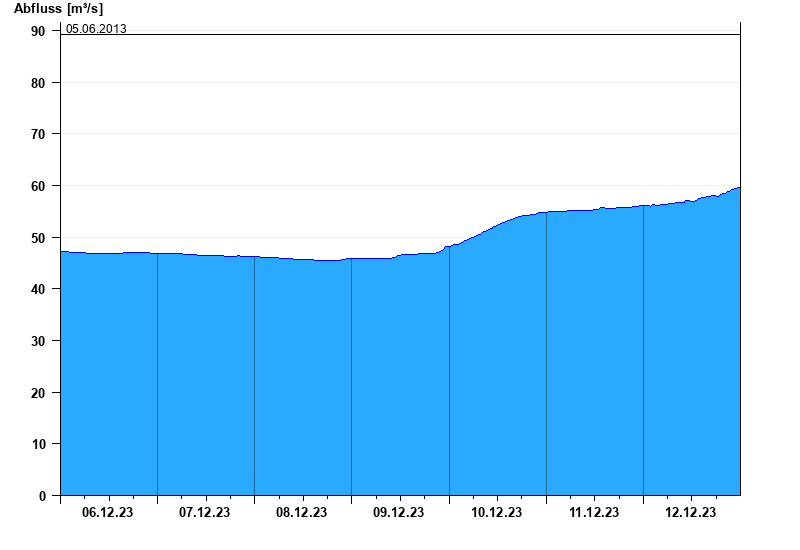800x550 pixels.
Task: Select the 11.12.23 date label
Action: [593, 513]
